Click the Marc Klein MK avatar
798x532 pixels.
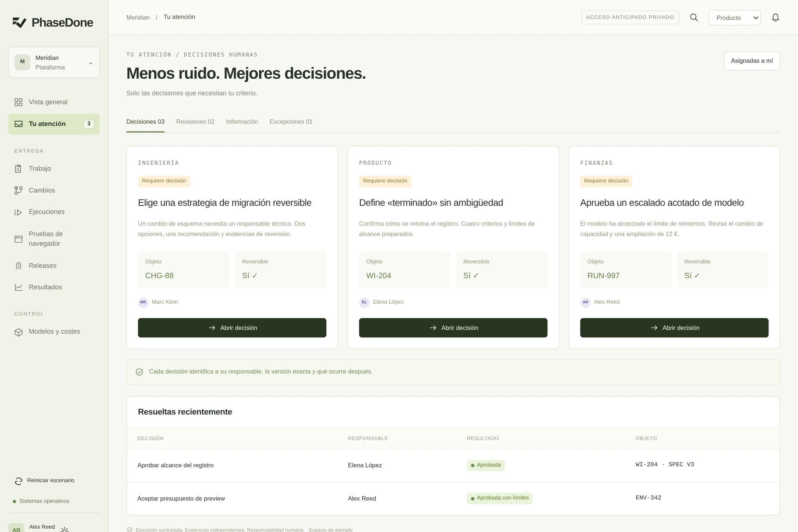[143, 302]
